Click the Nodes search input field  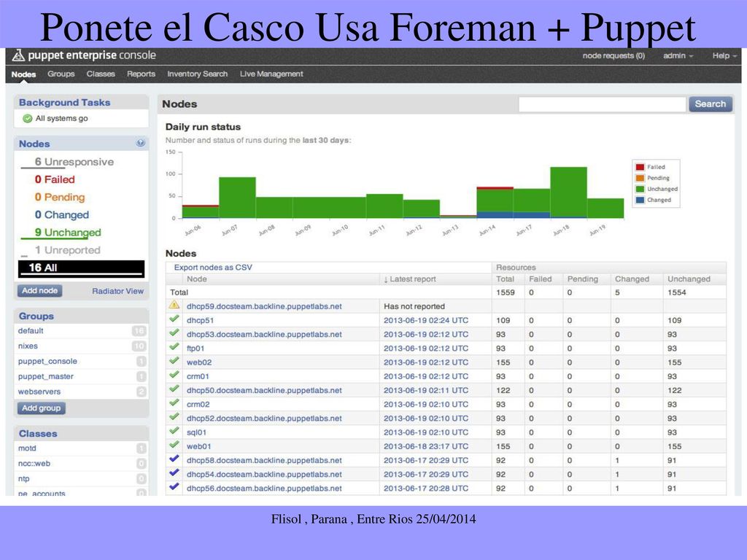[x=602, y=104]
